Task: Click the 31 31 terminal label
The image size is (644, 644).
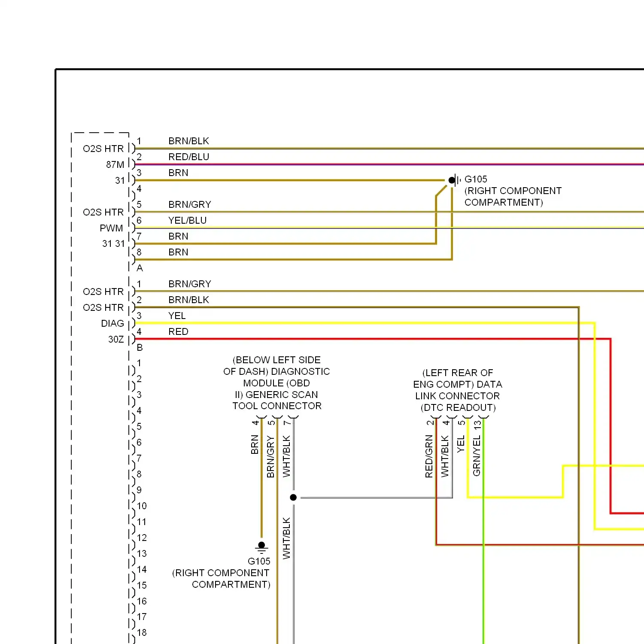Action: (113, 244)
